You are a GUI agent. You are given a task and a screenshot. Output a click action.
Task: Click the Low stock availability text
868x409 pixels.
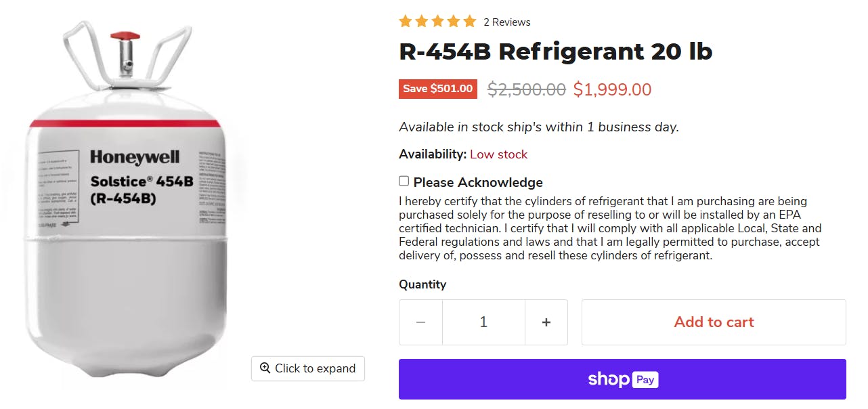499,154
